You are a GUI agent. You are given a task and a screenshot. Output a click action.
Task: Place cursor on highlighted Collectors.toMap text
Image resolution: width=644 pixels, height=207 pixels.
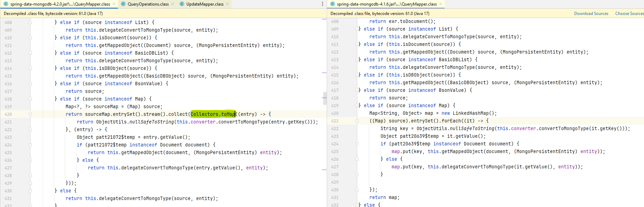212,114
